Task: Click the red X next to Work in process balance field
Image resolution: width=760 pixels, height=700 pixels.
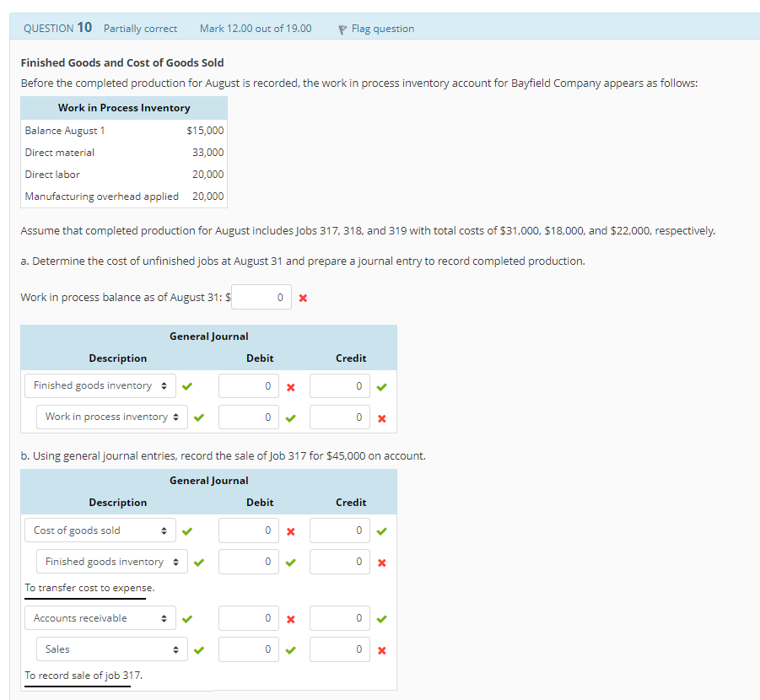Action: [x=305, y=297]
